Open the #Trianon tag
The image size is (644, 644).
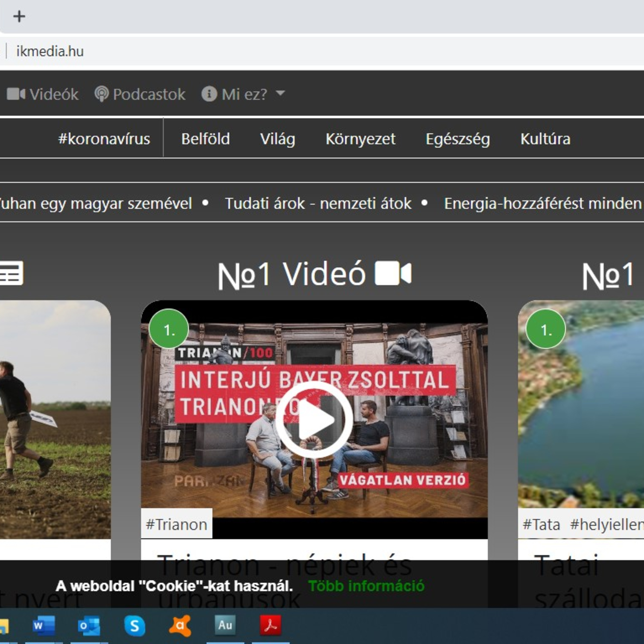[176, 524]
